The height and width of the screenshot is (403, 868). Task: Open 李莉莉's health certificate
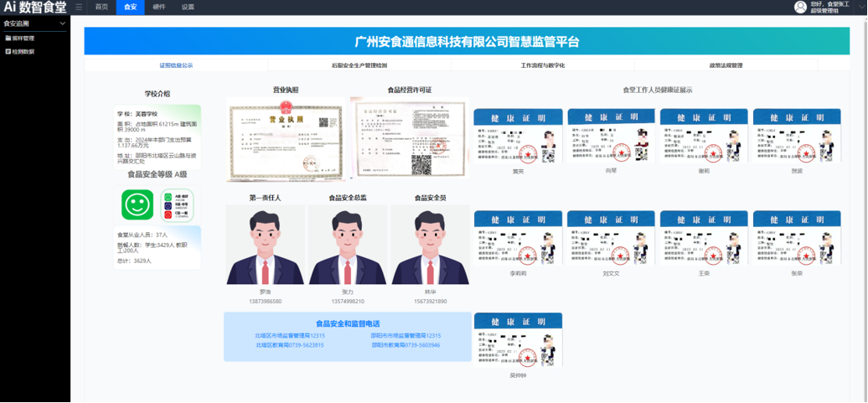(518, 237)
